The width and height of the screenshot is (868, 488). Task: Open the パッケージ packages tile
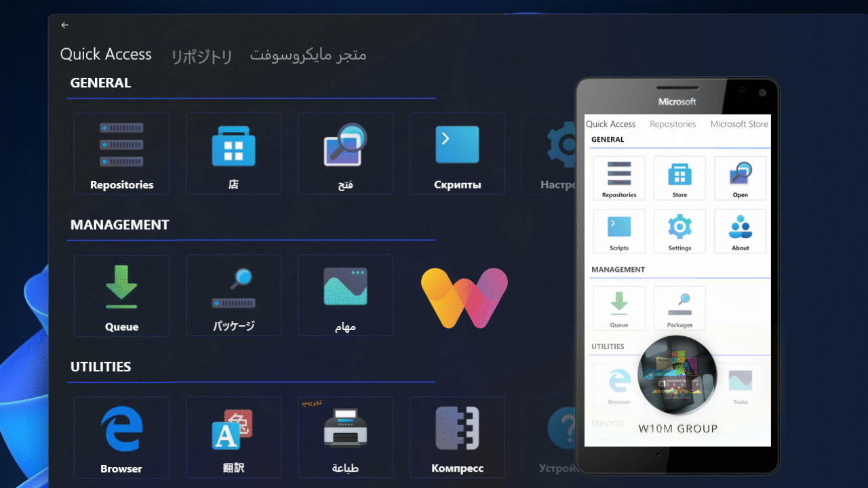[x=233, y=296]
